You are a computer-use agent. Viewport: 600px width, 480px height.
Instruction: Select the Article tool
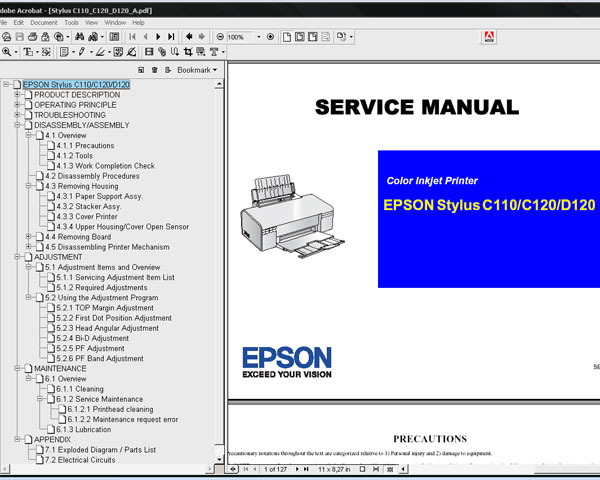pyautogui.click(x=174, y=52)
